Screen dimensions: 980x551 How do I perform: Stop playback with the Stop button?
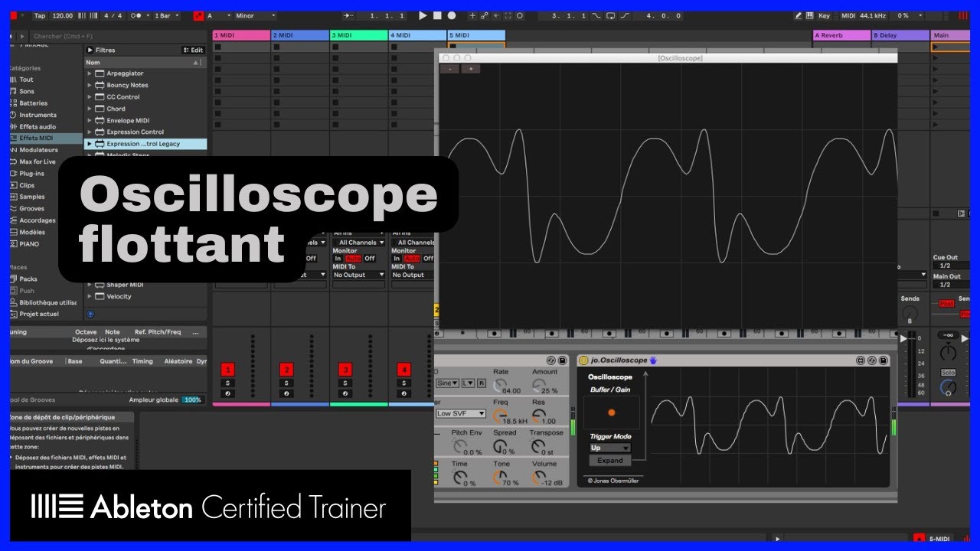(x=437, y=15)
